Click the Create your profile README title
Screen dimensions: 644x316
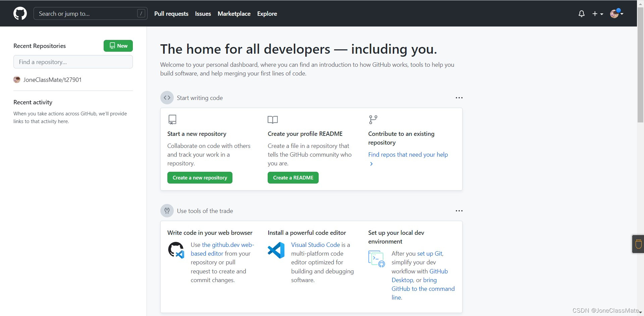point(305,134)
